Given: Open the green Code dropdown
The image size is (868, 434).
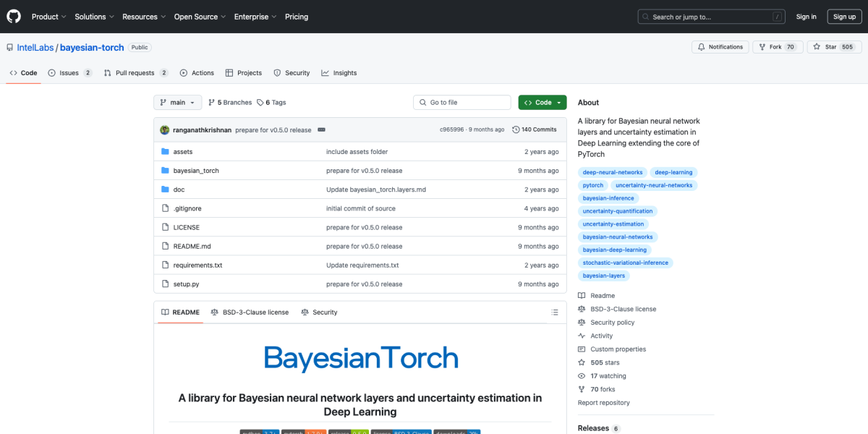Looking at the screenshot, I should click(x=542, y=102).
